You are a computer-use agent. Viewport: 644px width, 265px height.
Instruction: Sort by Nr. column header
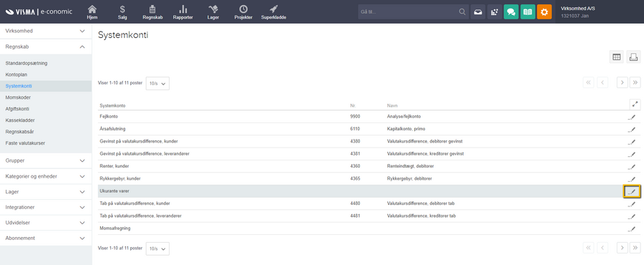(x=352, y=105)
